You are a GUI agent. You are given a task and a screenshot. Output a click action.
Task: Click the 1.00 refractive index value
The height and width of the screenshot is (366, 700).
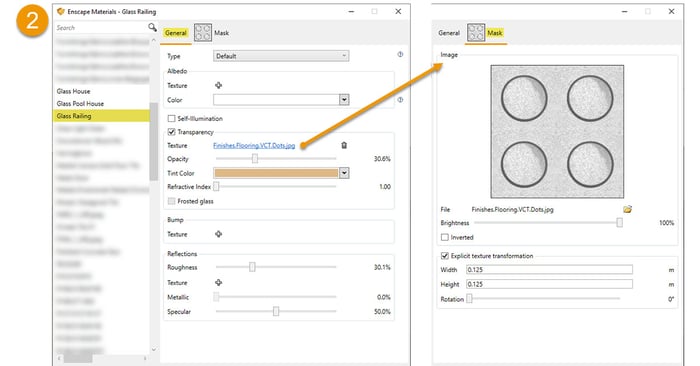[x=385, y=187]
